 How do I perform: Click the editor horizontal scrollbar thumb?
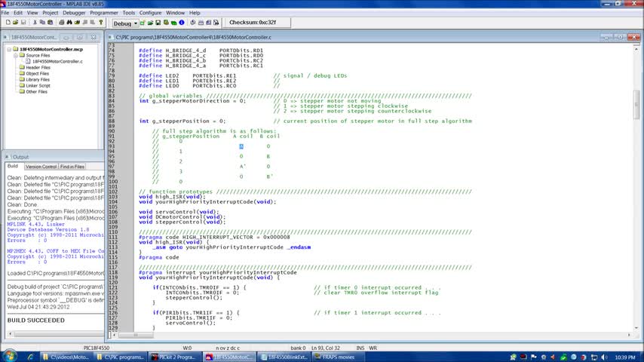(x=135, y=335)
